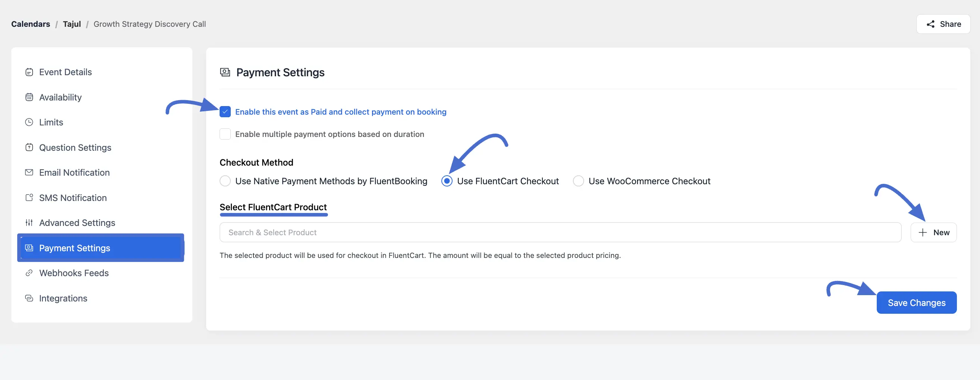
Task: Click the Availability calendar icon
Action: 30,97
